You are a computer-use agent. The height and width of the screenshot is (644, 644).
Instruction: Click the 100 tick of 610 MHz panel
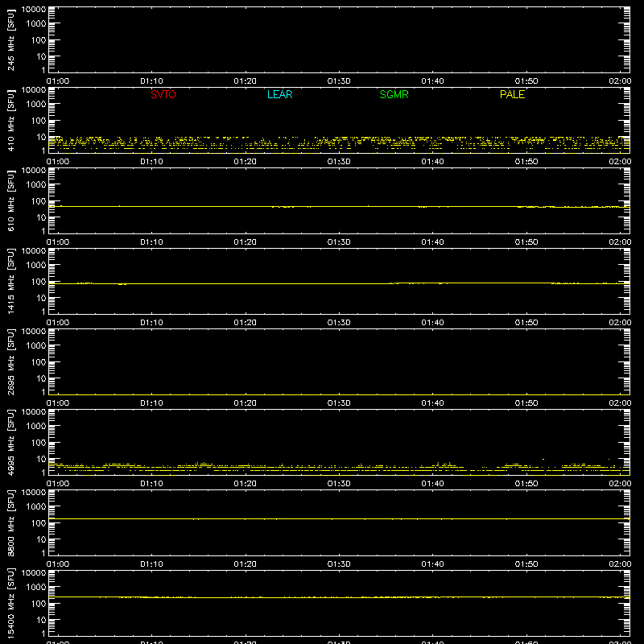[39, 201]
